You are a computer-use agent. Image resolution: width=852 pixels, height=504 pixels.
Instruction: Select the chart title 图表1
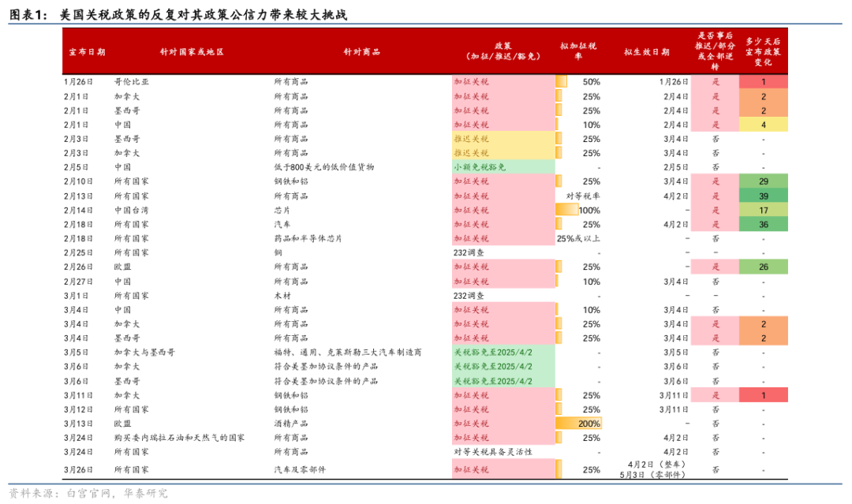pos(27,13)
